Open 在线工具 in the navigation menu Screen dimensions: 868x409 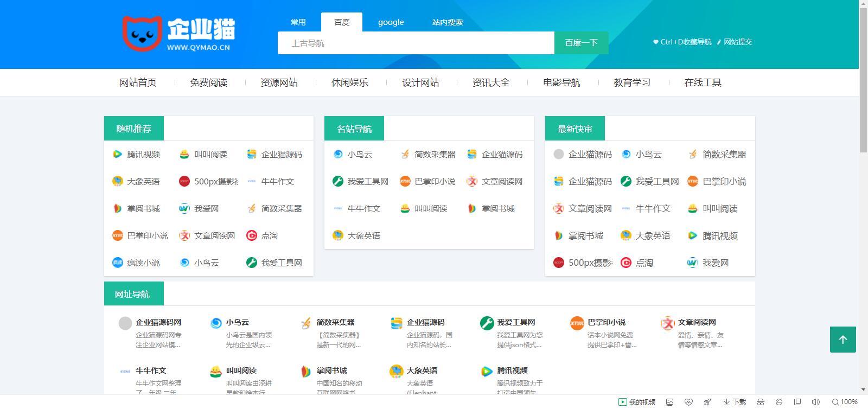pos(703,82)
